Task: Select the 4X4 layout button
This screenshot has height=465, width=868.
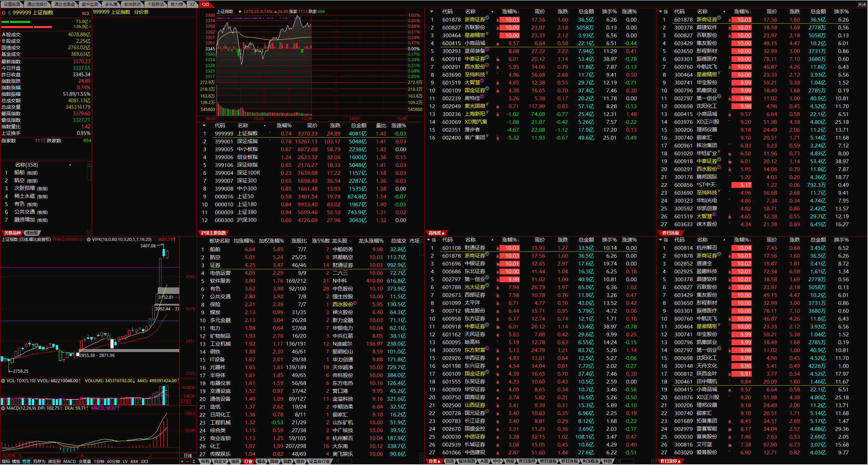Action: tap(134, 461)
